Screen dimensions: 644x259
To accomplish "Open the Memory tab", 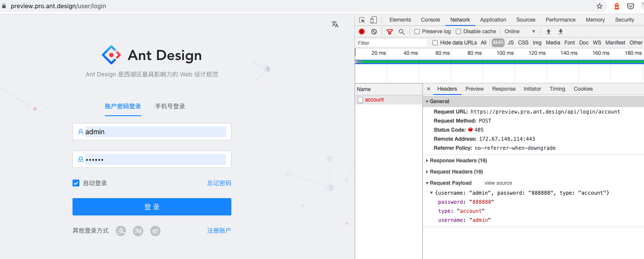I will (595, 20).
